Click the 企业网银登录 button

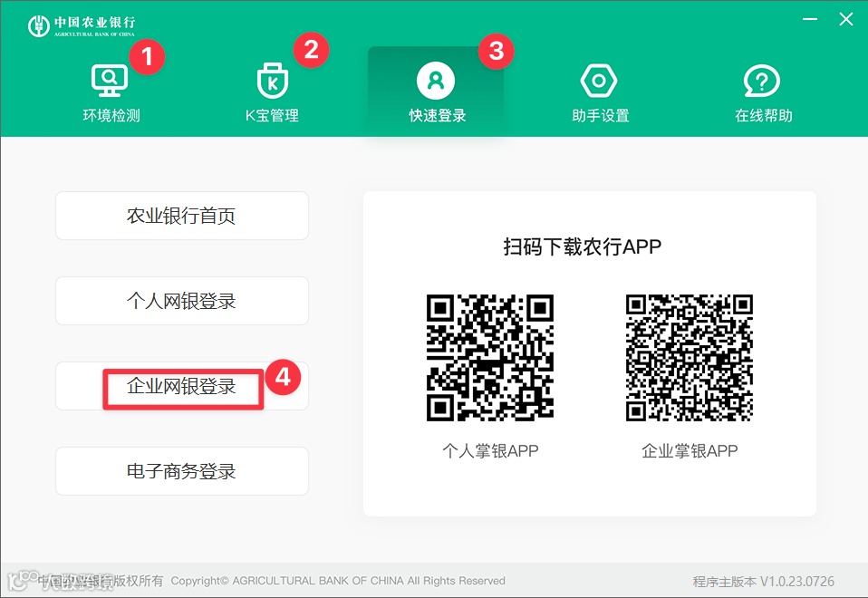182,387
